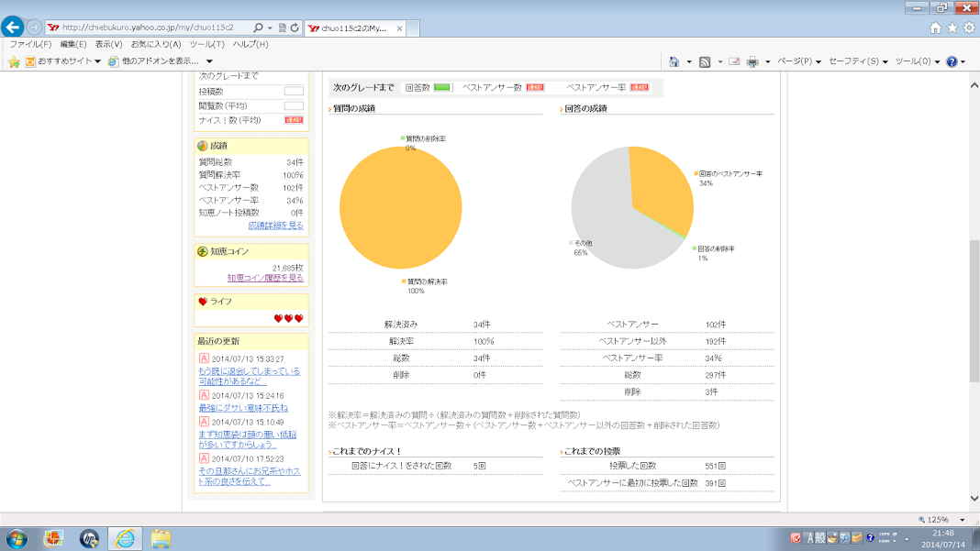The height and width of the screenshot is (551, 980).
Task: Click the 知恵コイン coin icon
Action: pyautogui.click(x=203, y=251)
